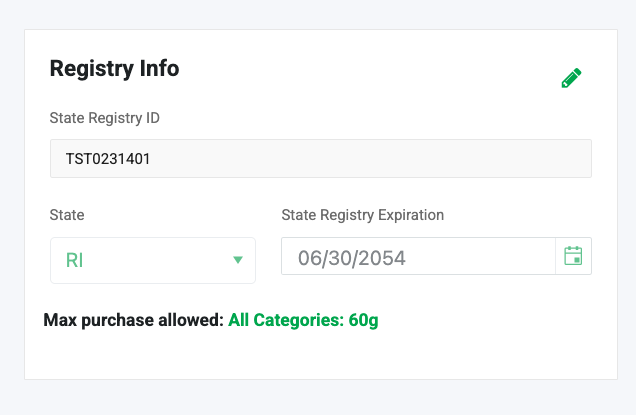Screen dimensions: 636x415
Task: Click the "60g" purchase limit value
Action: [363, 321]
